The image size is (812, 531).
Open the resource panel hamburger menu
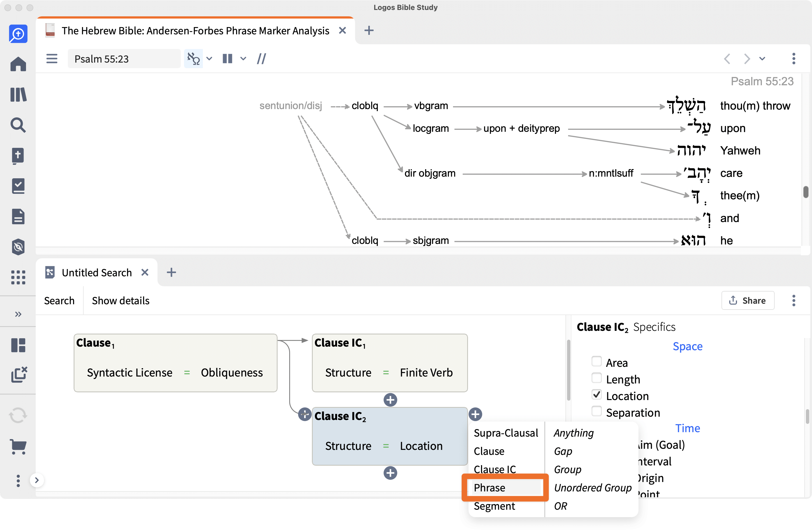point(51,59)
